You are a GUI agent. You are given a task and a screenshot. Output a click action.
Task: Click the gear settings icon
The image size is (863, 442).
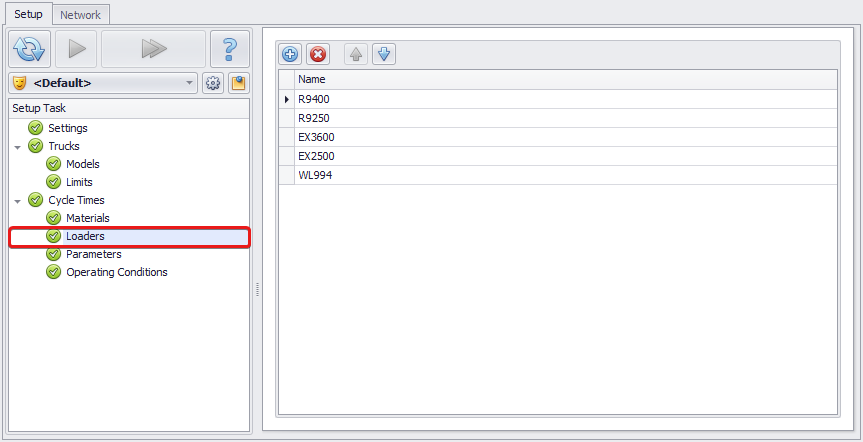[213, 83]
